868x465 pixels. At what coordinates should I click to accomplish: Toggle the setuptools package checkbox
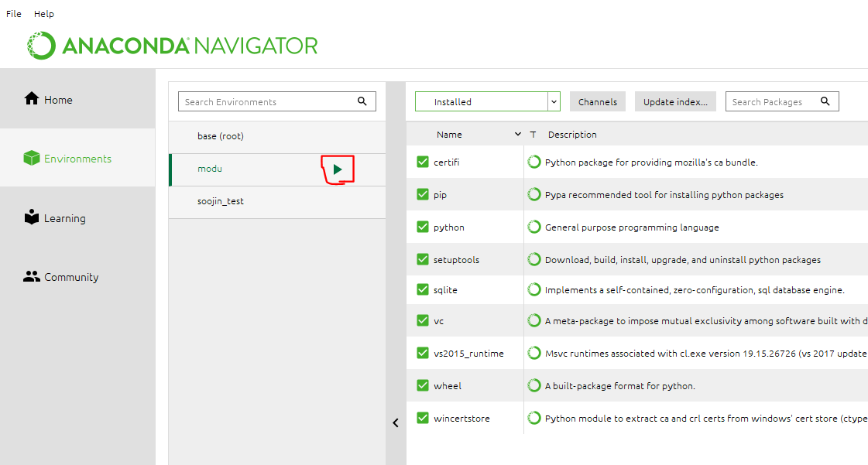click(422, 258)
